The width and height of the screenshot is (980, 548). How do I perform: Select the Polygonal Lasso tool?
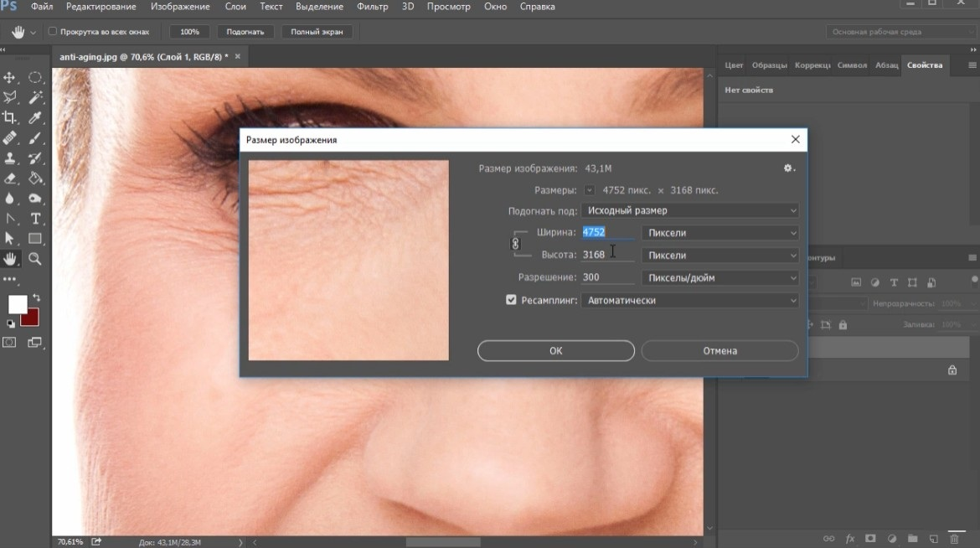tap(9, 97)
